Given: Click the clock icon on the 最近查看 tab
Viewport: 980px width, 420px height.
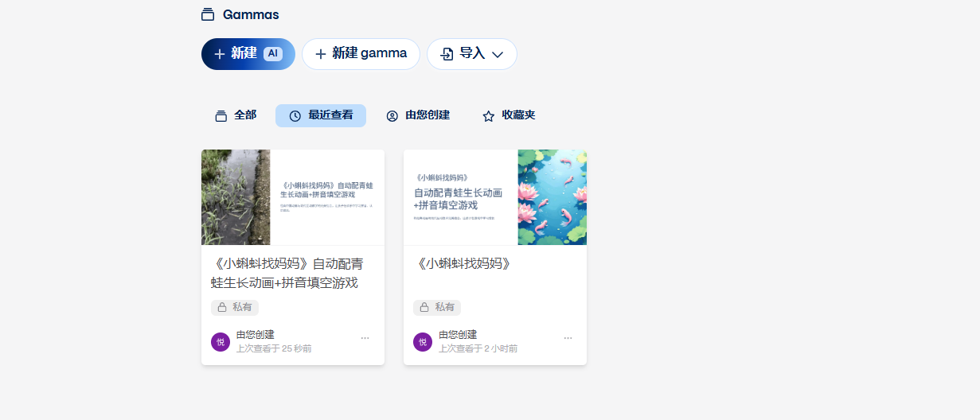Looking at the screenshot, I should coord(295,116).
